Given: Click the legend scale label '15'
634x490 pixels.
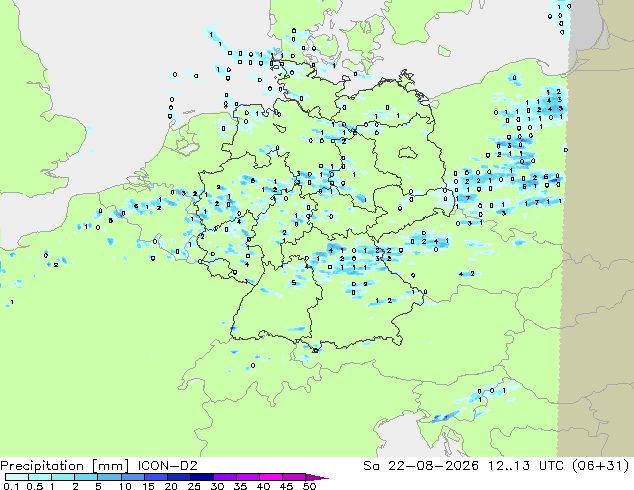Looking at the screenshot, I should coord(148,486).
